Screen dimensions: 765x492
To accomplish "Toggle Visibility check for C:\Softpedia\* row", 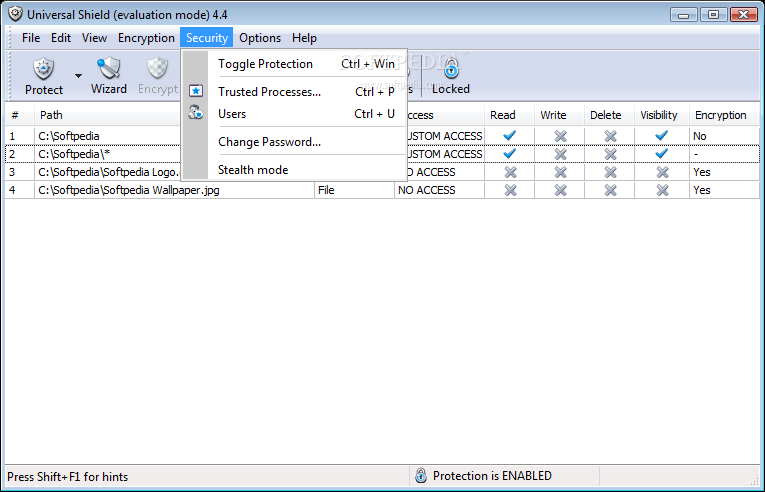I will (662, 153).
